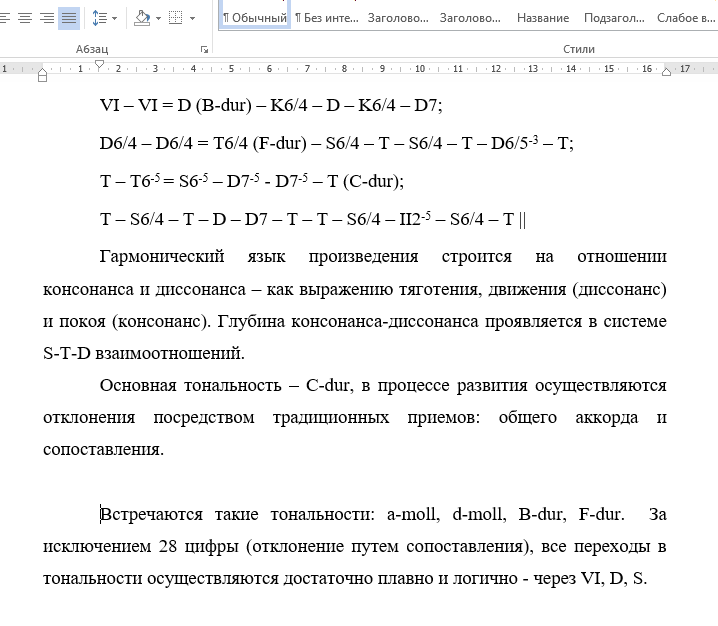Apply paragraph shading fill
718x626 pixels.
(142, 18)
